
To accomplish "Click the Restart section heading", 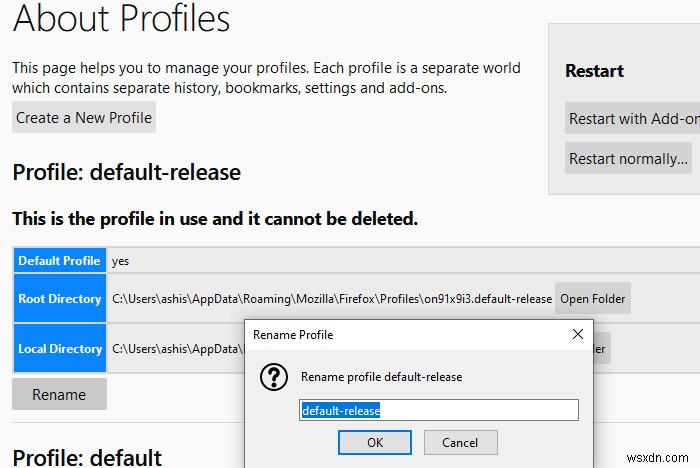I will (594, 71).
